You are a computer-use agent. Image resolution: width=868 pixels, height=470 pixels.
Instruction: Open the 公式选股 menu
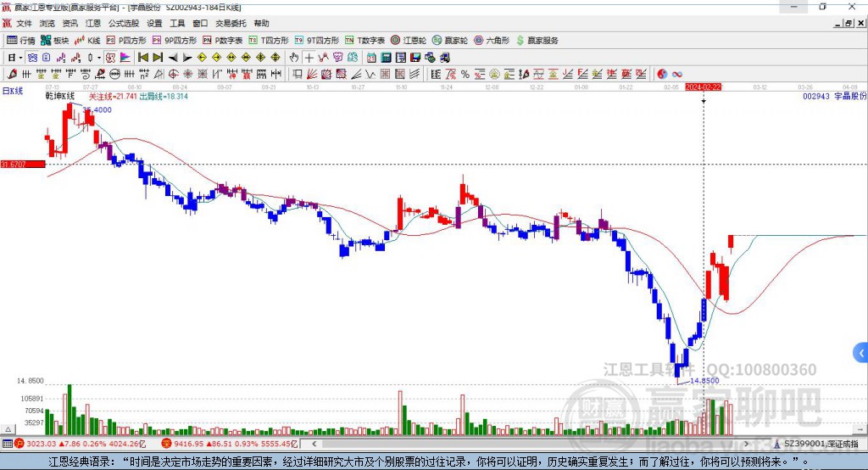coord(124,23)
